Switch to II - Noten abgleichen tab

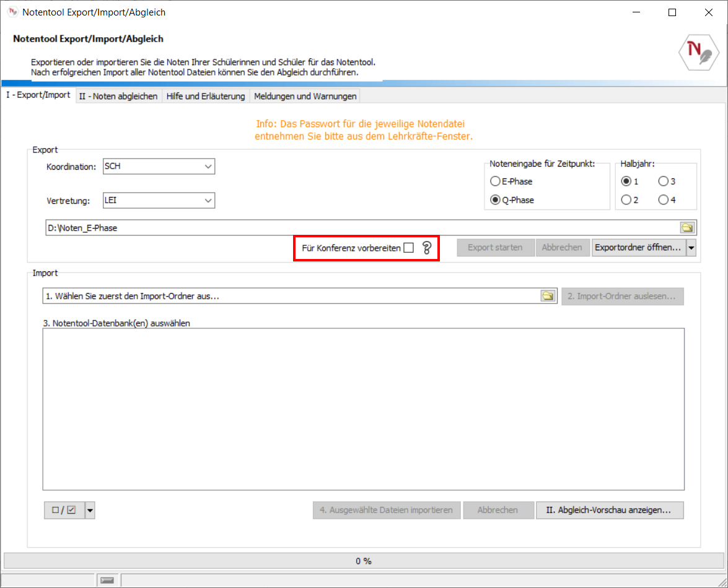[x=118, y=96]
